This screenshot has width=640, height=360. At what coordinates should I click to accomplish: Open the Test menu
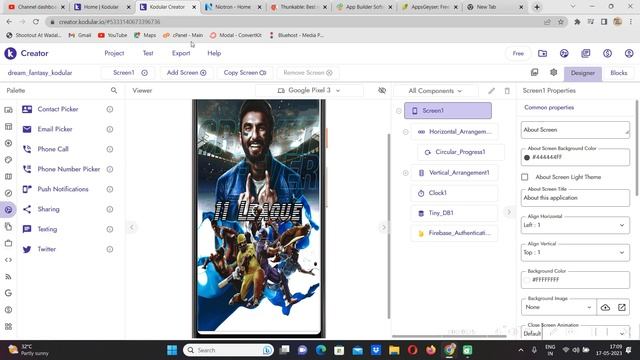148,53
